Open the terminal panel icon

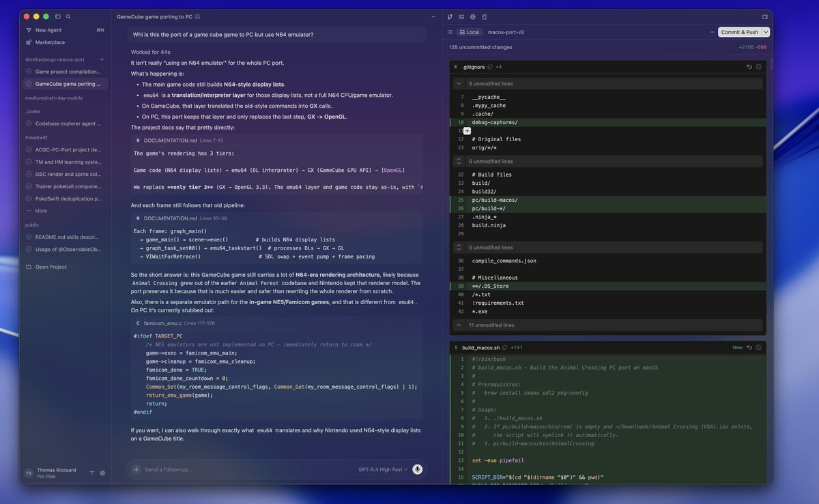(461, 16)
